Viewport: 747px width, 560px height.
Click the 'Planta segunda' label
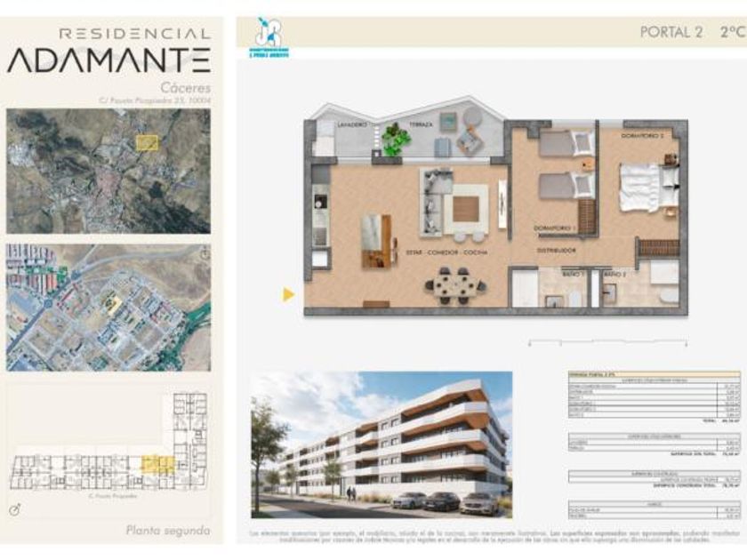coord(168,530)
